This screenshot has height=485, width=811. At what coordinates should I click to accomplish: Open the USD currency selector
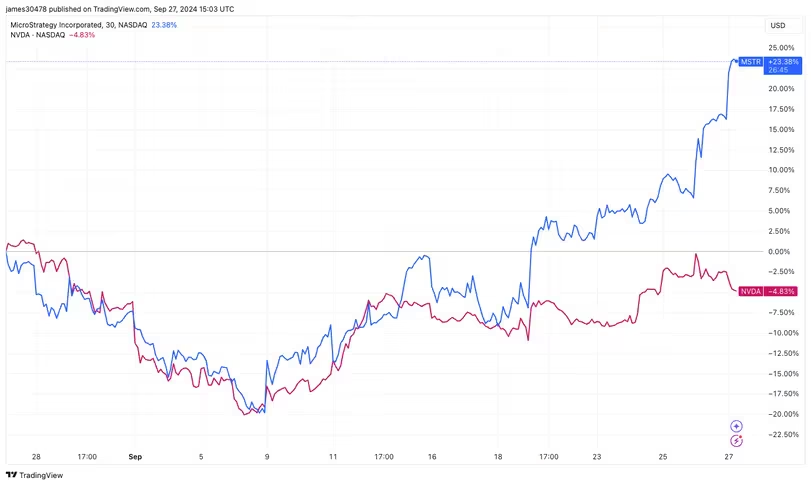(x=777, y=25)
